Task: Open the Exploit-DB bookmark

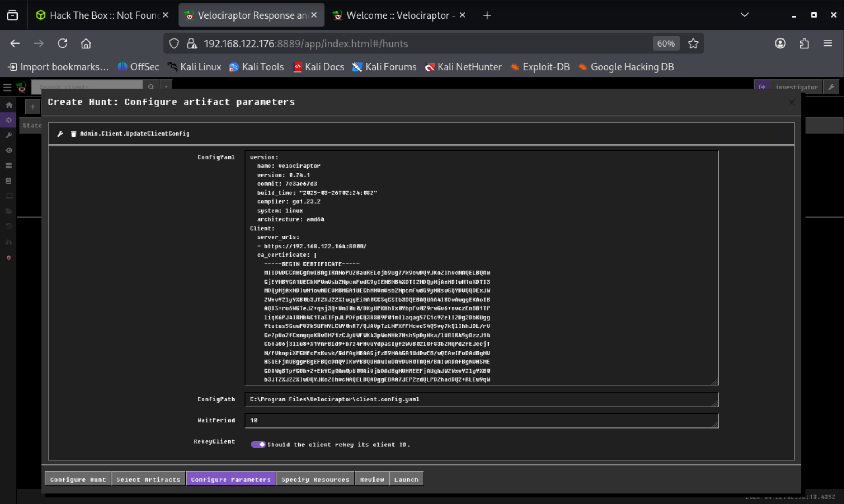Action: coord(540,67)
